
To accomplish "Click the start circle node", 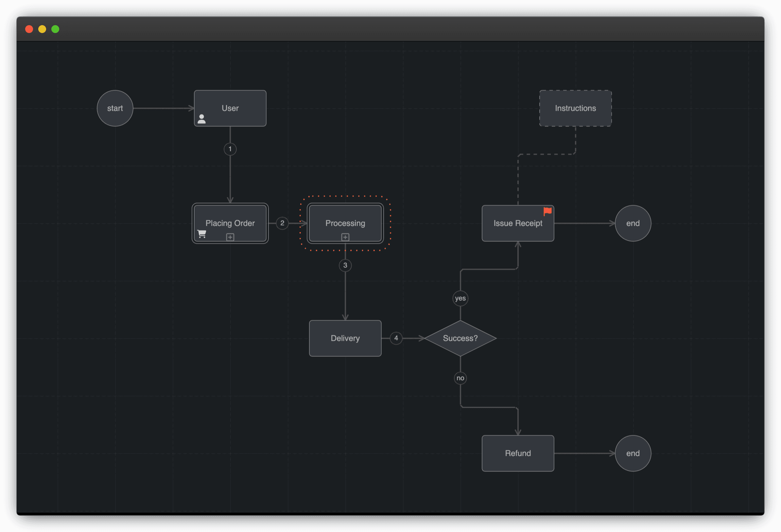I will point(114,108).
